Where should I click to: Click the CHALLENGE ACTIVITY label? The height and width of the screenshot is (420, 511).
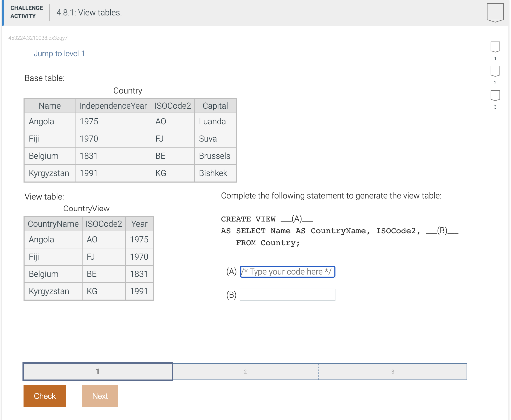pyautogui.click(x=26, y=11)
